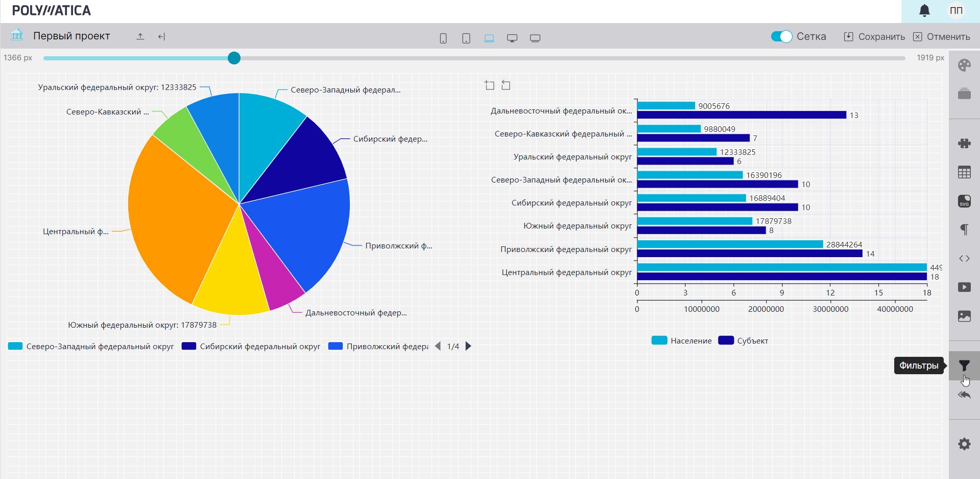The image size is (980, 479).
Task: Select the desktop monitor layout view
Action: tap(512, 38)
